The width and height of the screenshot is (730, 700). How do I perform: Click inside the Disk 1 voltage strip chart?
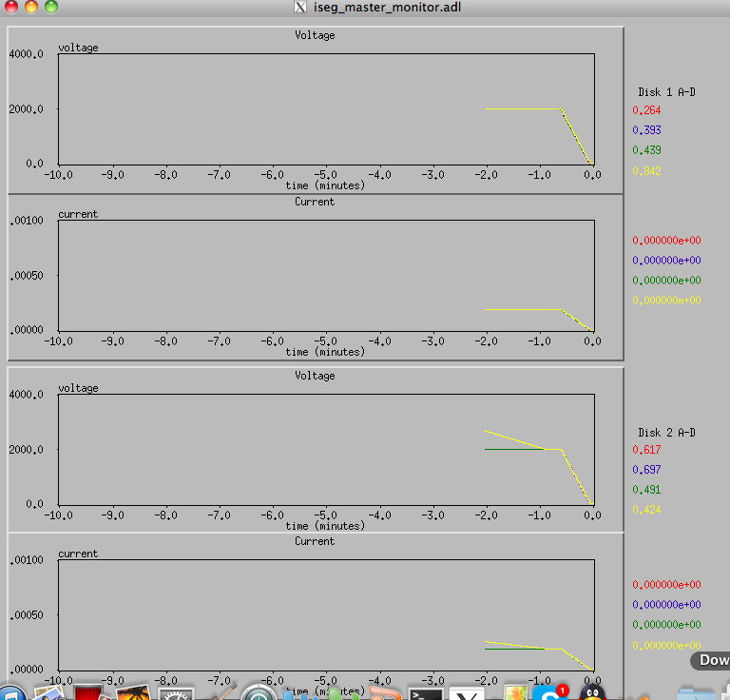[x=326, y=109]
